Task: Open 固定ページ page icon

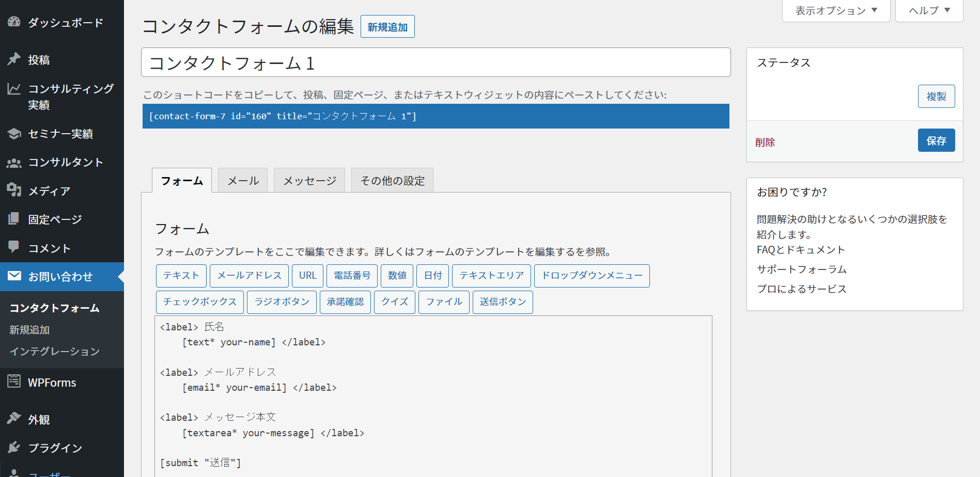Action: (x=13, y=219)
